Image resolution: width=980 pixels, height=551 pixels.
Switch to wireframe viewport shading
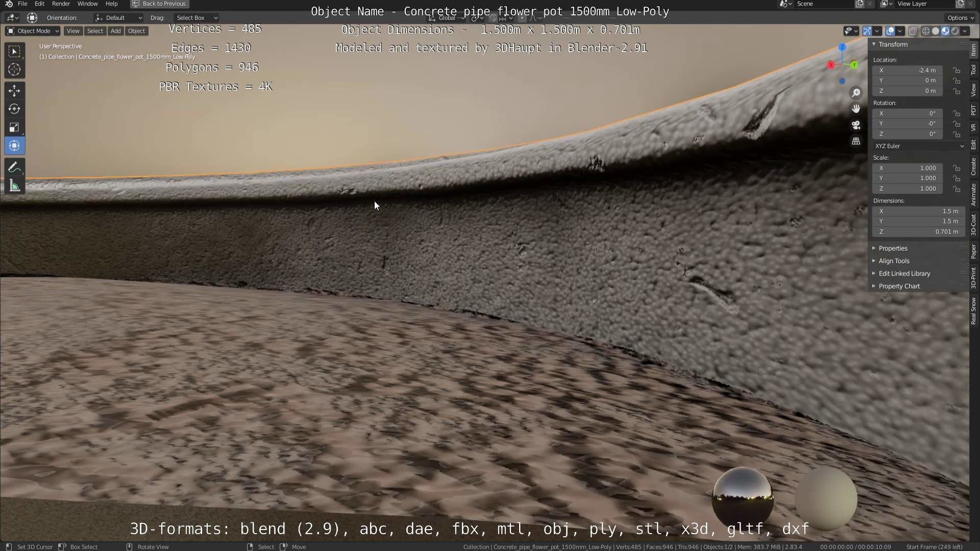tap(925, 31)
